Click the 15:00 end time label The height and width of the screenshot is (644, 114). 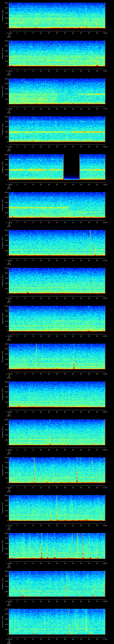(x=105, y=33)
